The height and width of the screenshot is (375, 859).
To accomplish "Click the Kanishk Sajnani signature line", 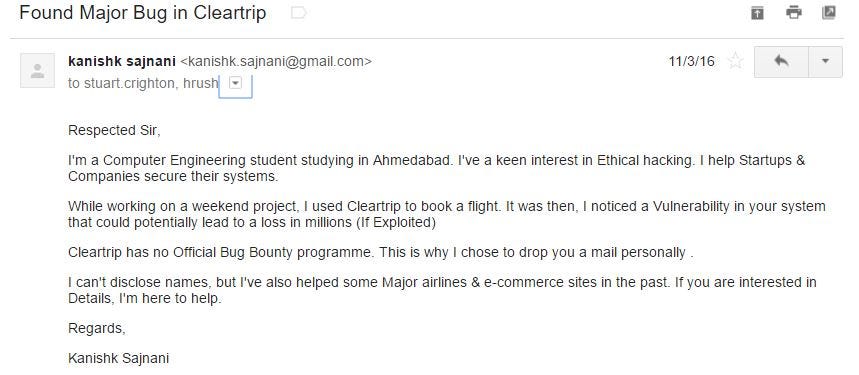I will (x=118, y=359).
